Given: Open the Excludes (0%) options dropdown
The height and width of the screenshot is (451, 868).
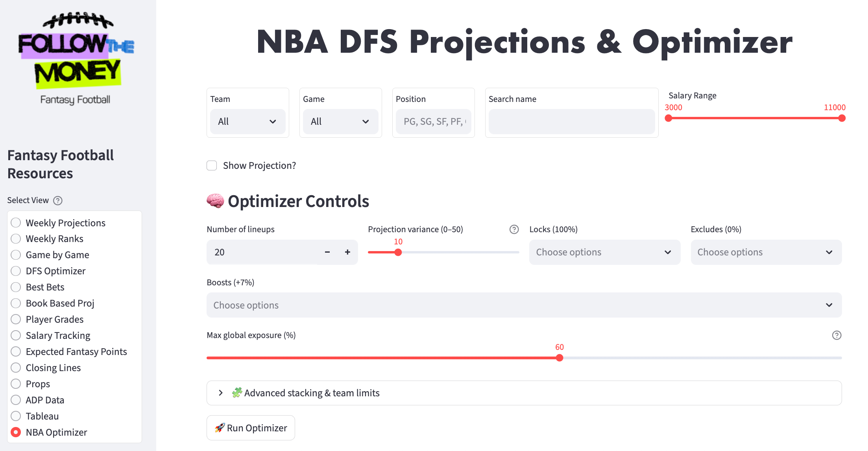Looking at the screenshot, I should pyautogui.click(x=766, y=252).
